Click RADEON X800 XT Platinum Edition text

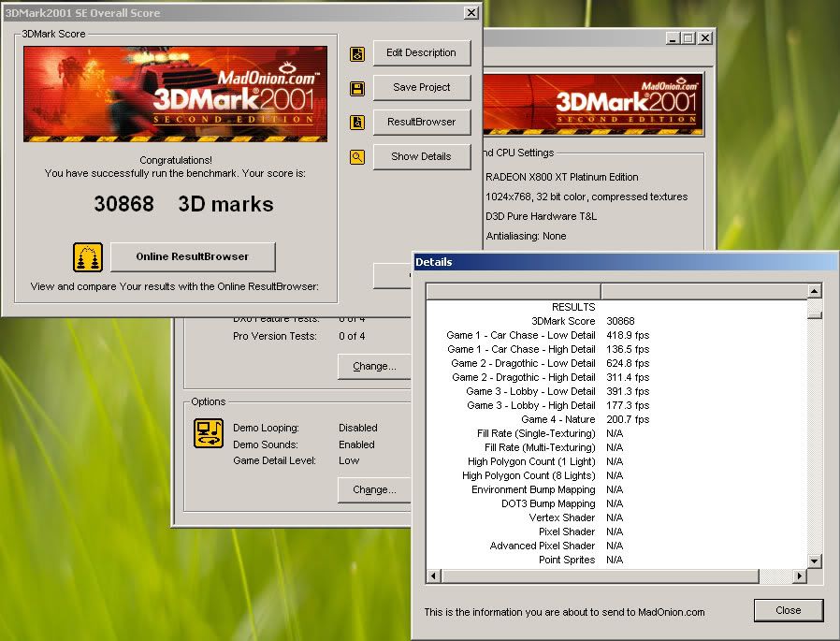(x=561, y=177)
